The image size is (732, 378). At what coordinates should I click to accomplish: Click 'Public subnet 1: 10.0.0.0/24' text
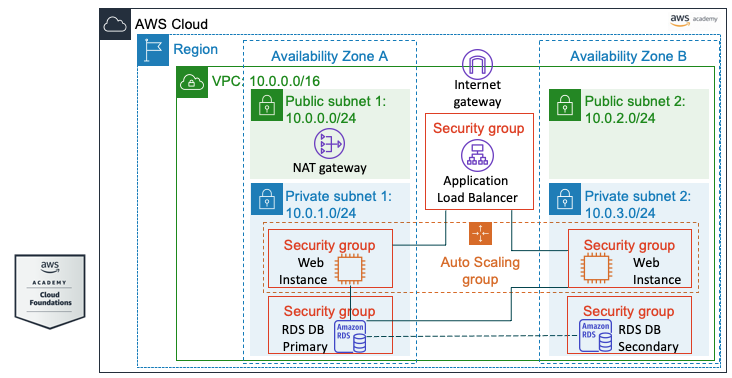click(x=336, y=110)
